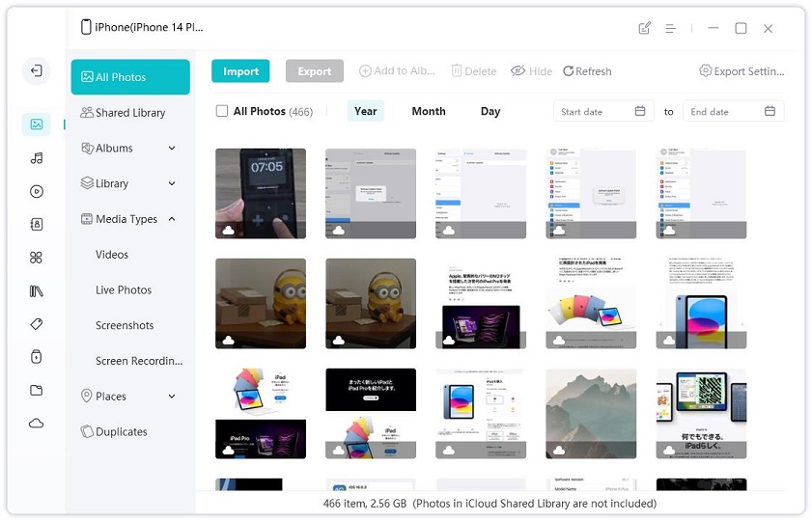812x521 pixels.
Task: Open the Files folder icon in sidebar
Action: click(37, 390)
